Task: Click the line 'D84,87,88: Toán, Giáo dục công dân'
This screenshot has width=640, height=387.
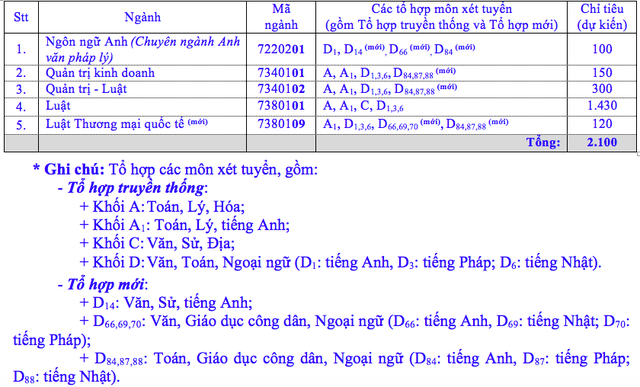Action: click(322, 367)
